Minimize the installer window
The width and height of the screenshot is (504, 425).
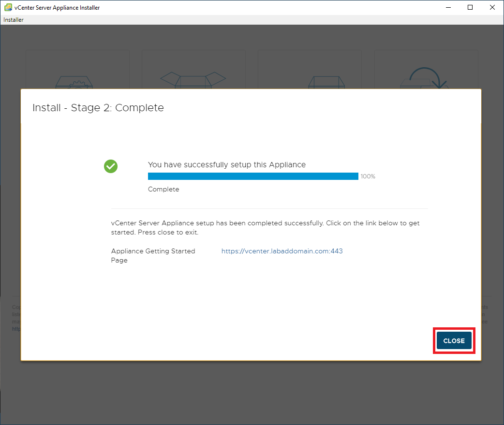tap(447, 7)
